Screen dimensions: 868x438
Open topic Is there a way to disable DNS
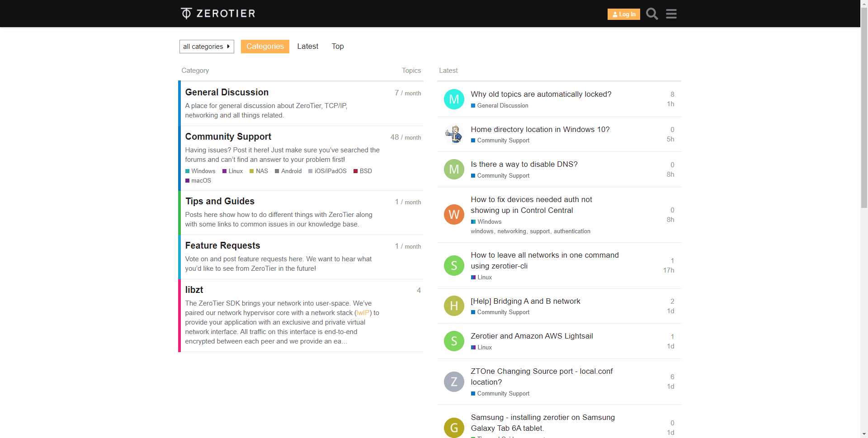(524, 164)
